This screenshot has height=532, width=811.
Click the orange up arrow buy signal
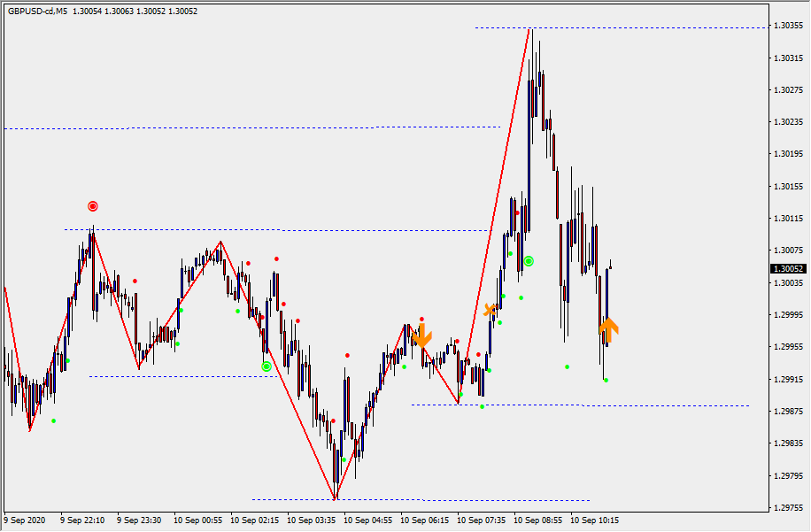click(x=608, y=329)
